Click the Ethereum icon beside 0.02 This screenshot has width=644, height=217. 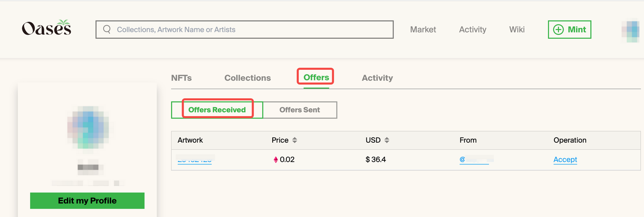pos(276,160)
